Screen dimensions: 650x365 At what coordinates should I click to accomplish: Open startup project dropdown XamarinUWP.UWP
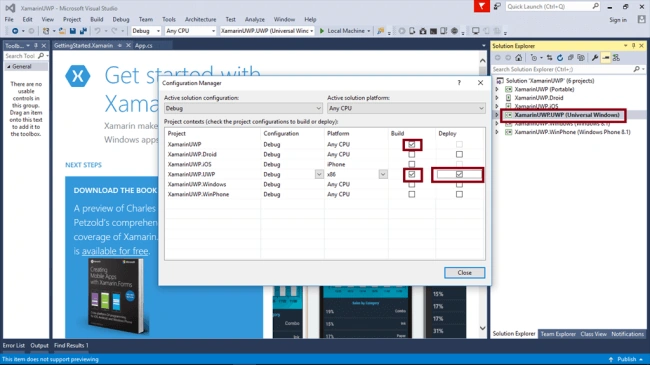coord(267,31)
